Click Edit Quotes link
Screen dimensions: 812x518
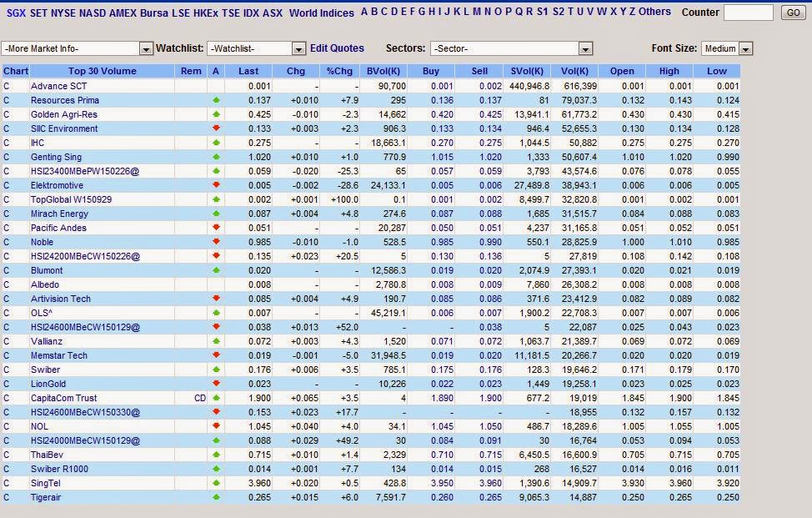point(337,48)
